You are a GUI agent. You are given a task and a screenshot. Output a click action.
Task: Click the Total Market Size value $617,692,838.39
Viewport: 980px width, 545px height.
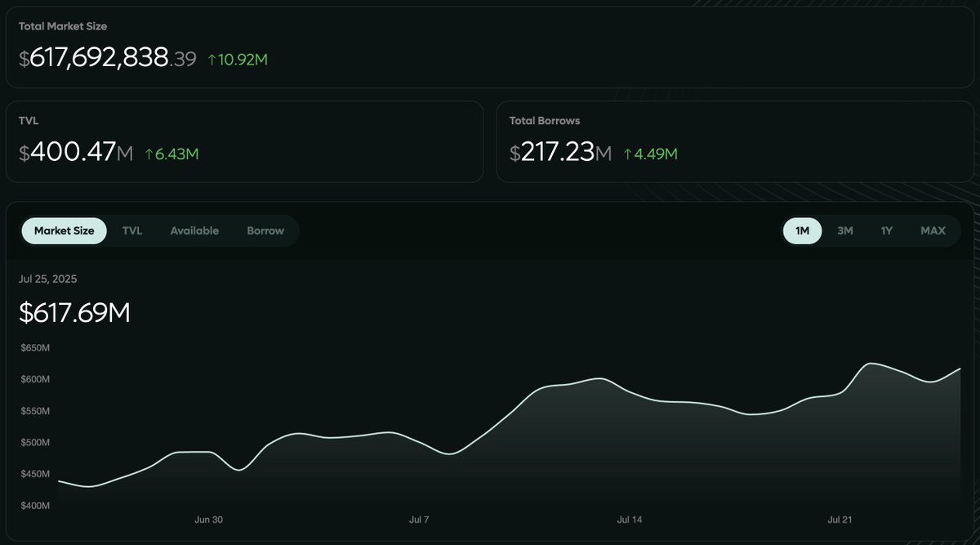coord(108,58)
